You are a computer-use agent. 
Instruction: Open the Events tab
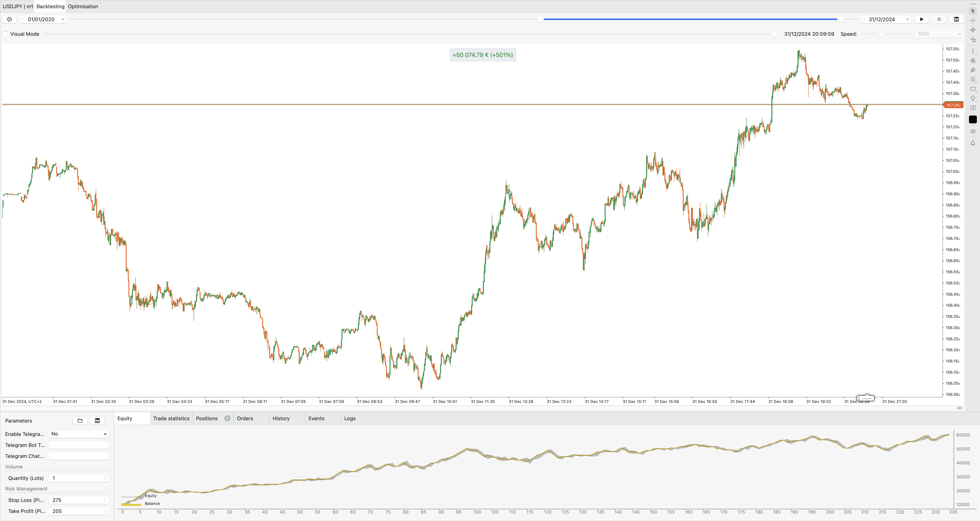pos(323,418)
